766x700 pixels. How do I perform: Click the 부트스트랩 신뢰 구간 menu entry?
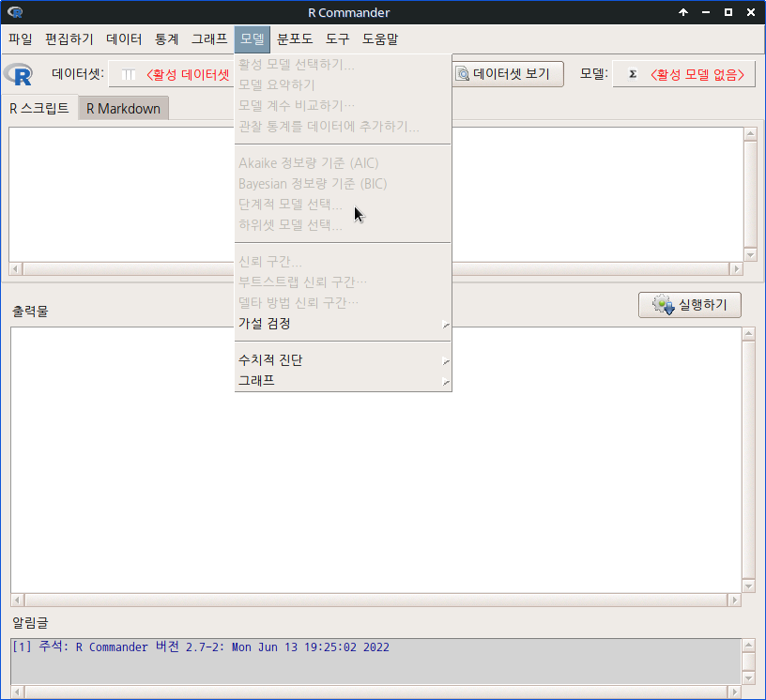343,282
